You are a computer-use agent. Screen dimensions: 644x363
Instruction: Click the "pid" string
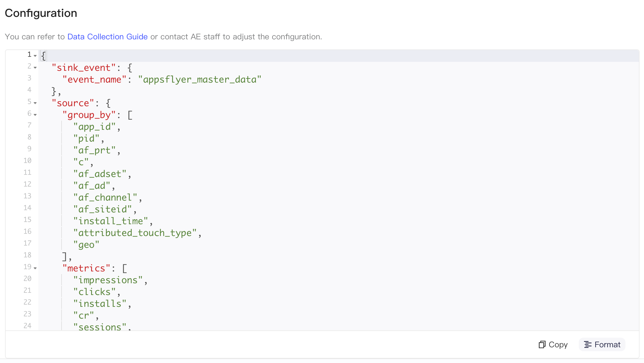click(x=86, y=139)
